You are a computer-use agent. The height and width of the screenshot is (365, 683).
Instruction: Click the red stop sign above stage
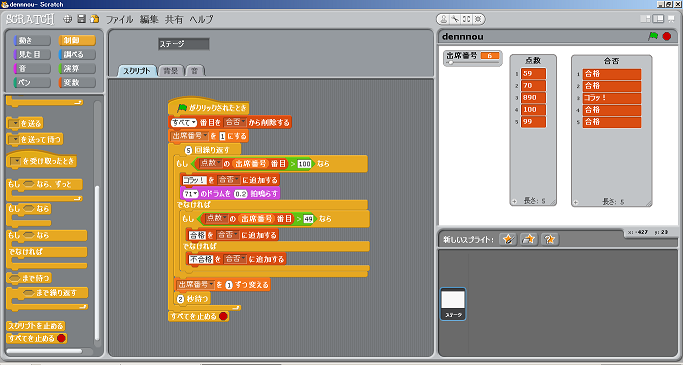click(x=667, y=36)
